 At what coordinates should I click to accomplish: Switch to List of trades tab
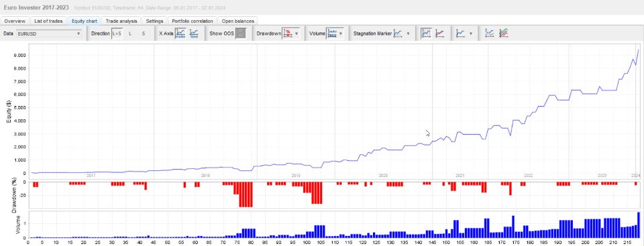tap(48, 21)
